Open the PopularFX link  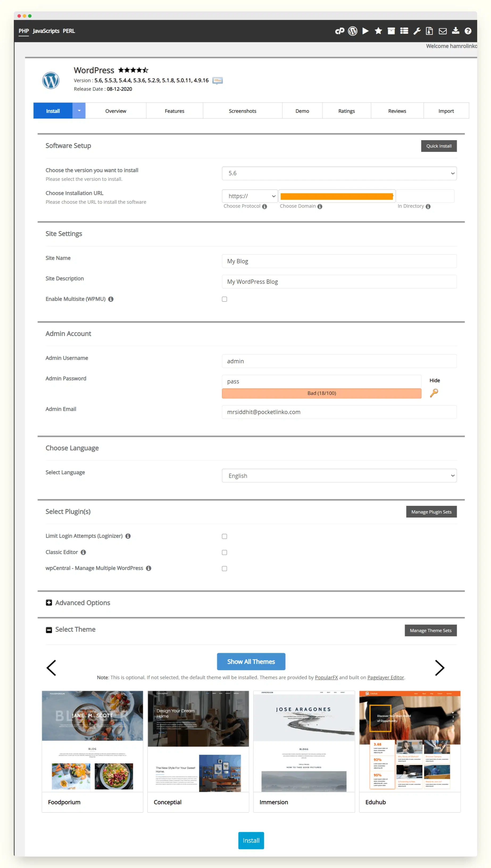click(326, 677)
